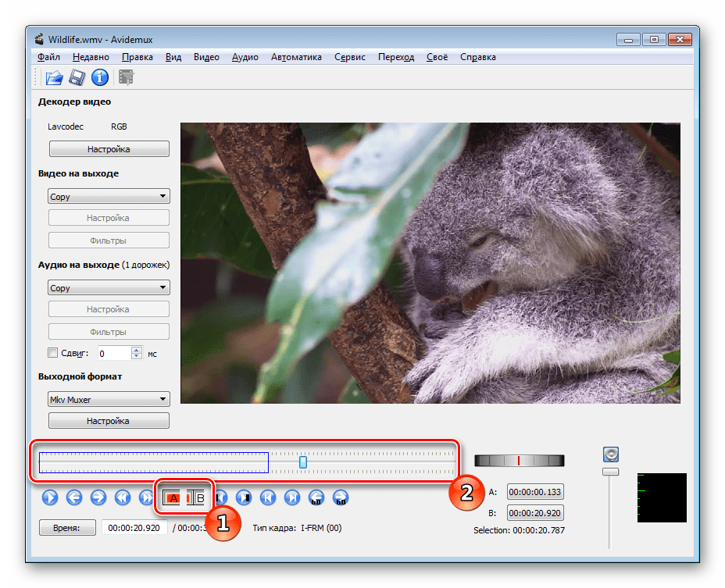Viewport: 725px width, 588px height.
Task: Decrease Сдвиг value with down arrow
Action: click(x=137, y=356)
